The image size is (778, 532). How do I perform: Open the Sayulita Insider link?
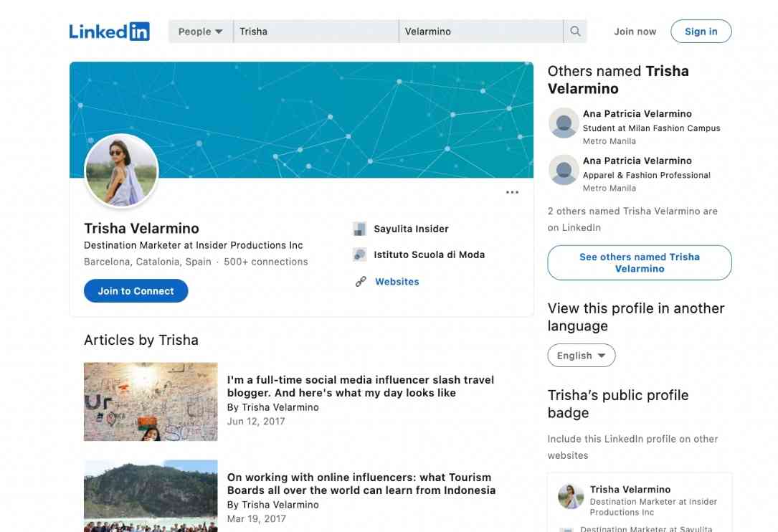click(x=412, y=229)
